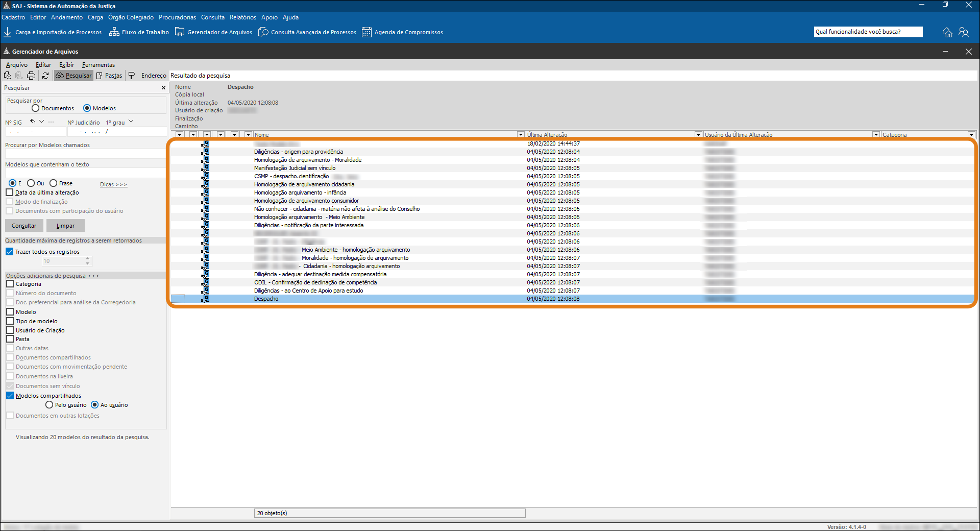Open the Pastas panel button
This screenshot has width=980, height=531.
pyautogui.click(x=109, y=76)
